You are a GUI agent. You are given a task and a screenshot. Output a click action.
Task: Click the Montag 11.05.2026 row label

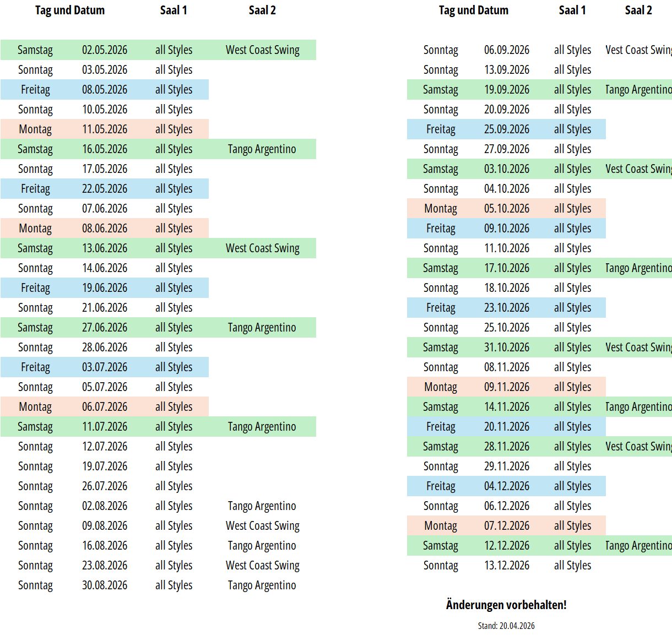35,129
